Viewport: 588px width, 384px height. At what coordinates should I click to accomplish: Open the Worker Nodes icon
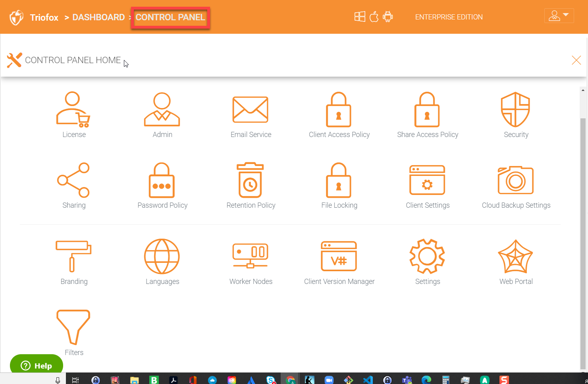tap(251, 256)
